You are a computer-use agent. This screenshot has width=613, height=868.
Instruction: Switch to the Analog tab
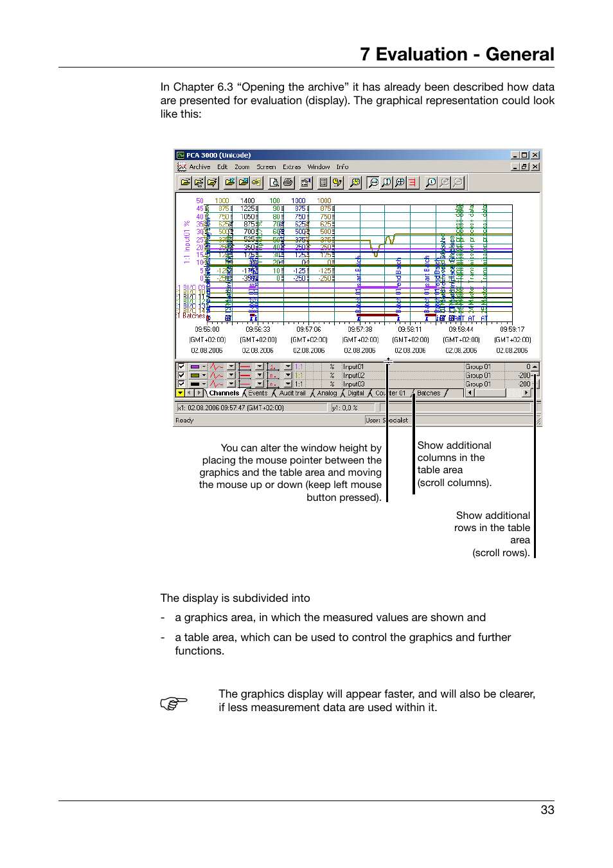[327, 393]
